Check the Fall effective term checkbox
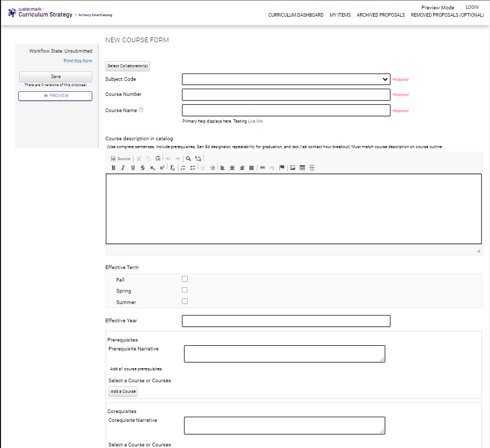Screen dimensions: 490x448 point(185,279)
